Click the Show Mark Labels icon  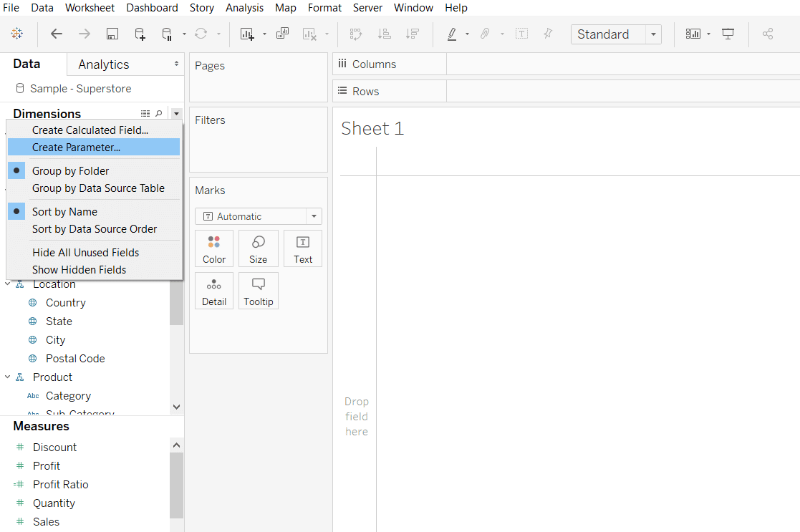521,34
